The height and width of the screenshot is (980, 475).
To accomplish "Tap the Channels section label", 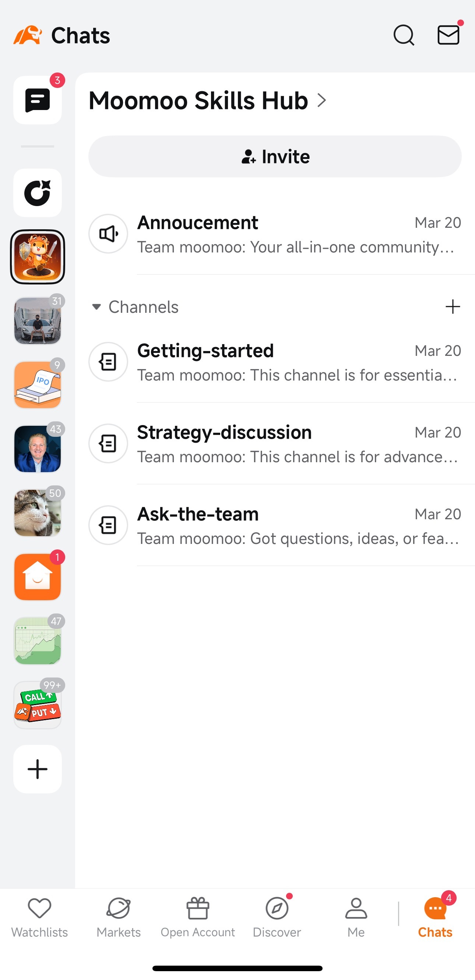I will tap(144, 307).
